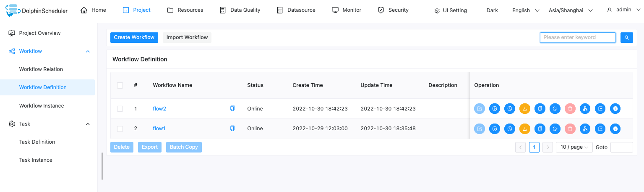Click the copy workflow icon in flow2's operations

(x=540, y=108)
